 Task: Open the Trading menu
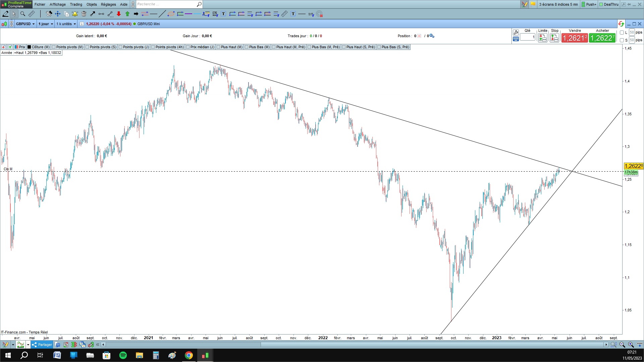[x=76, y=4]
